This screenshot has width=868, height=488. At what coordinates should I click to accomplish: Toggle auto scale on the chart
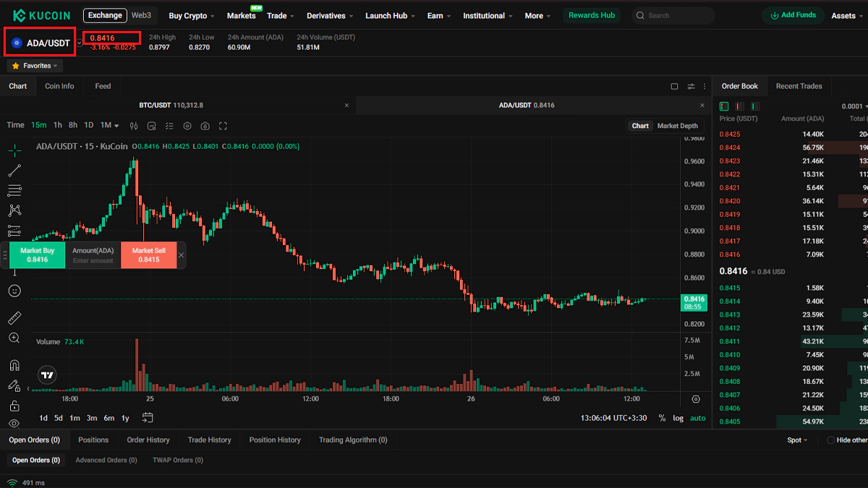click(x=697, y=418)
